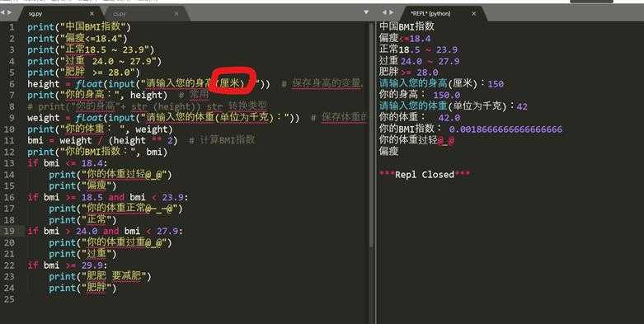Click code line print("肥肥 要减肥")
Viewport: 644px width, 324px height.
point(100,276)
